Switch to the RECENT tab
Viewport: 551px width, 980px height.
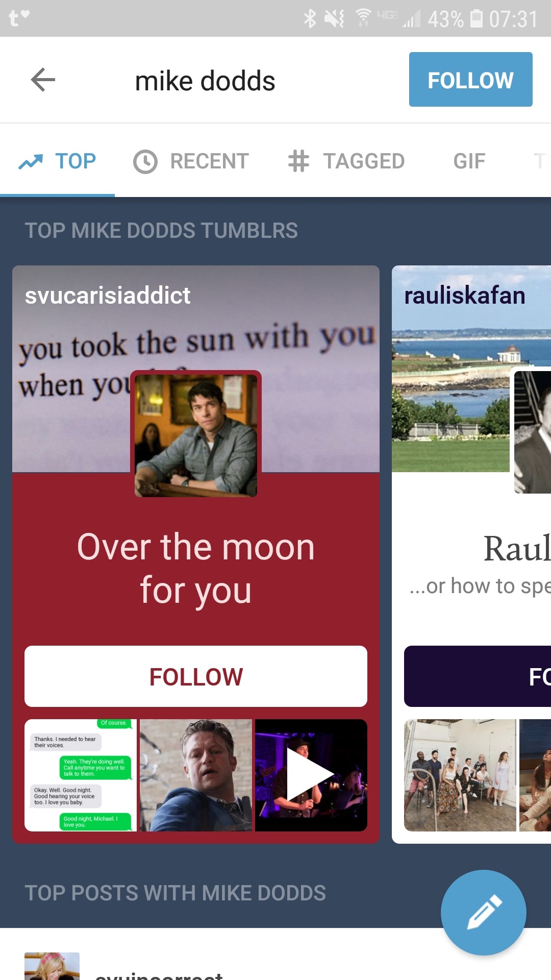191,161
